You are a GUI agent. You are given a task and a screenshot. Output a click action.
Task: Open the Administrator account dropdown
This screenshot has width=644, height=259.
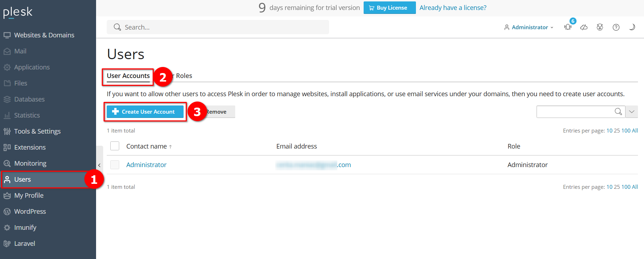click(529, 27)
